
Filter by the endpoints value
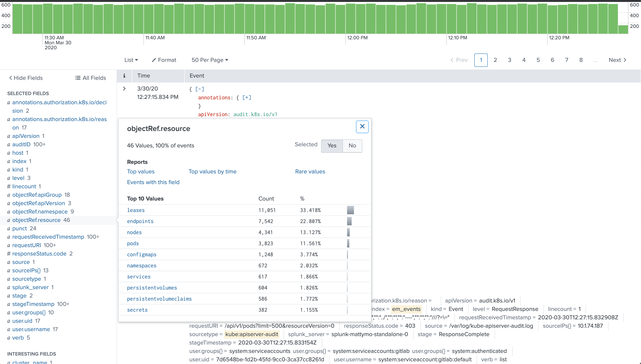point(140,222)
